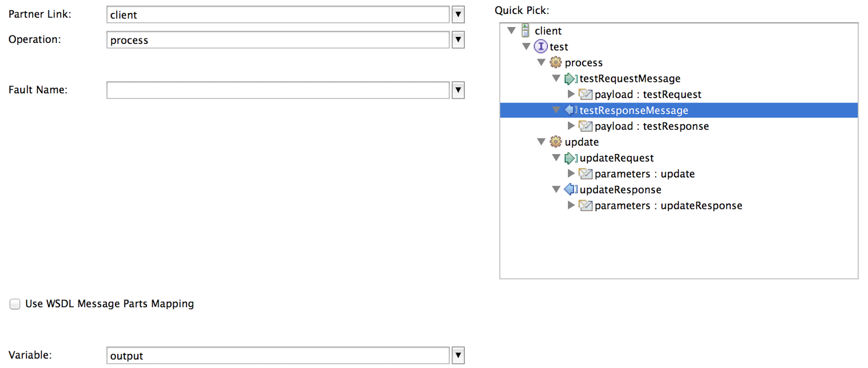Screen dimensions: 868x368
Task: Expand the parameters : updateResponse node
Action: [x=571, y=205]
